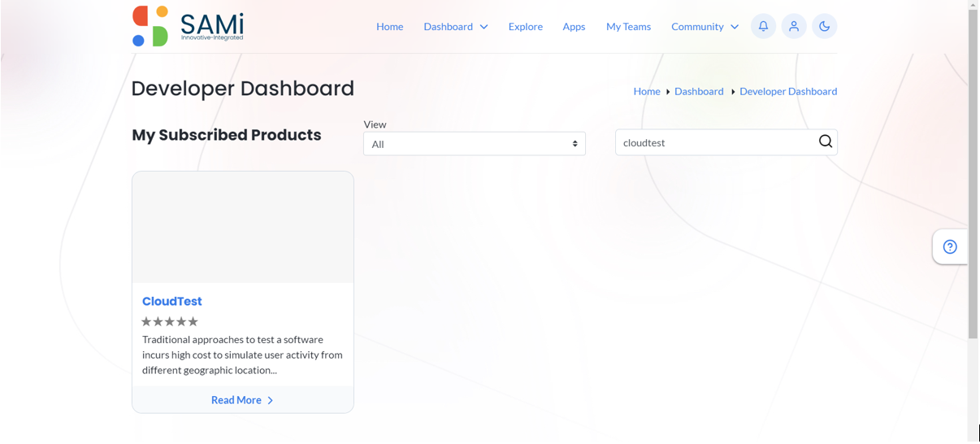Click the star rating under CloudTest

click(x=170, y=322)
